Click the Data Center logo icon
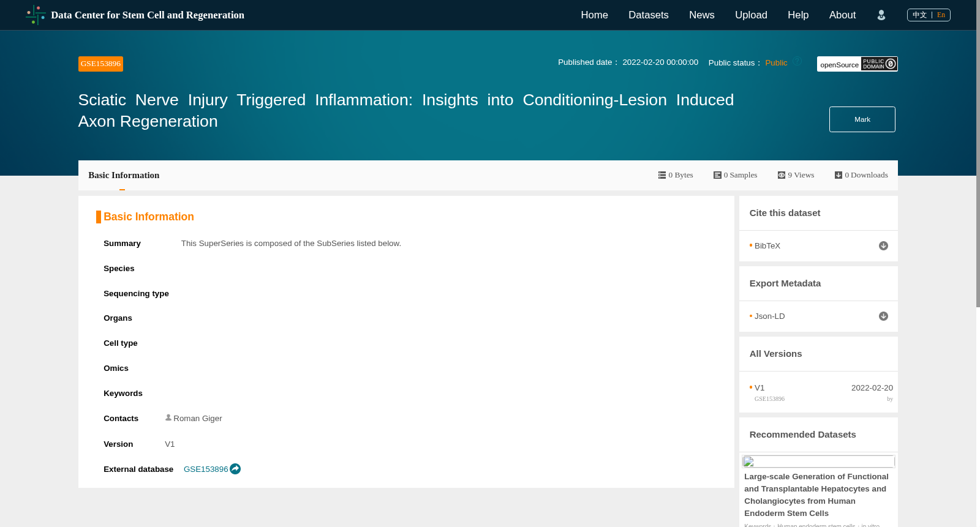 [36, 15]
